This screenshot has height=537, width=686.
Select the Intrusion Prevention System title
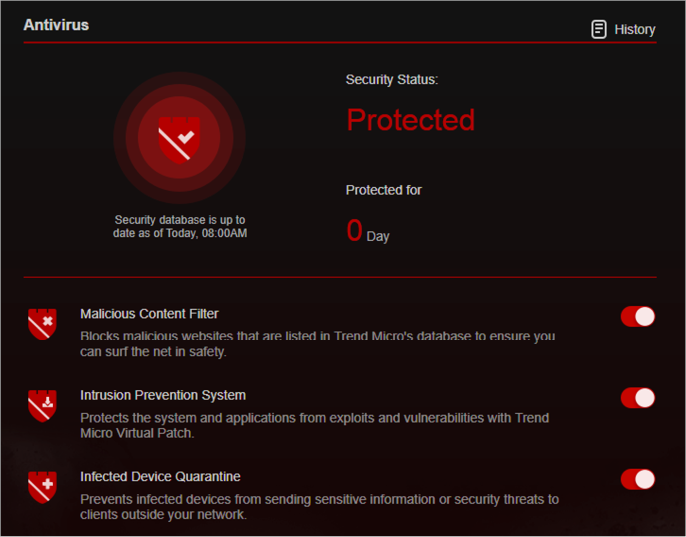(163, 395)
